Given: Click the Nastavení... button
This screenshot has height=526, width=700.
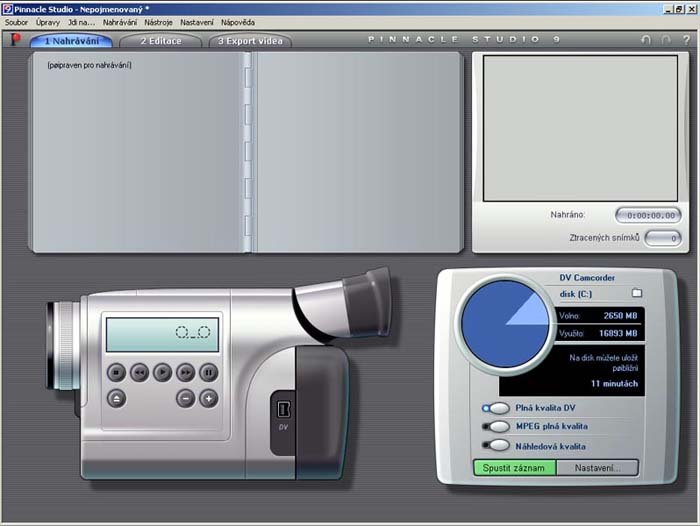Looking at the screenshot, I should (597, 467).
